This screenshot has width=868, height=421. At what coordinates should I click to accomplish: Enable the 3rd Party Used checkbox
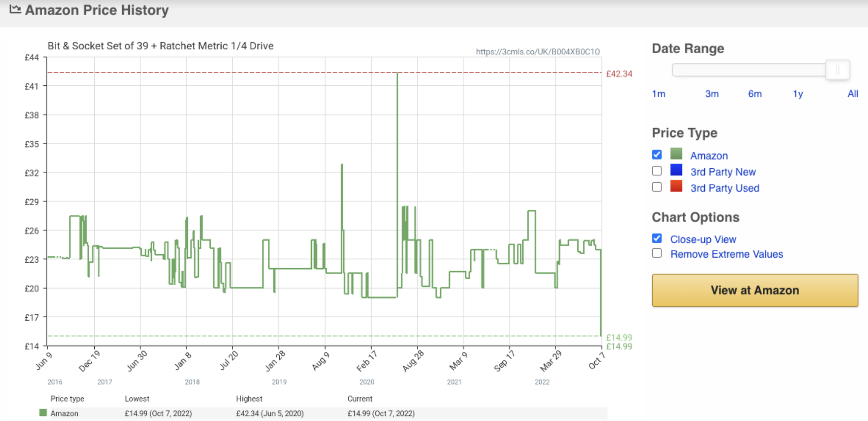(656, 187)
